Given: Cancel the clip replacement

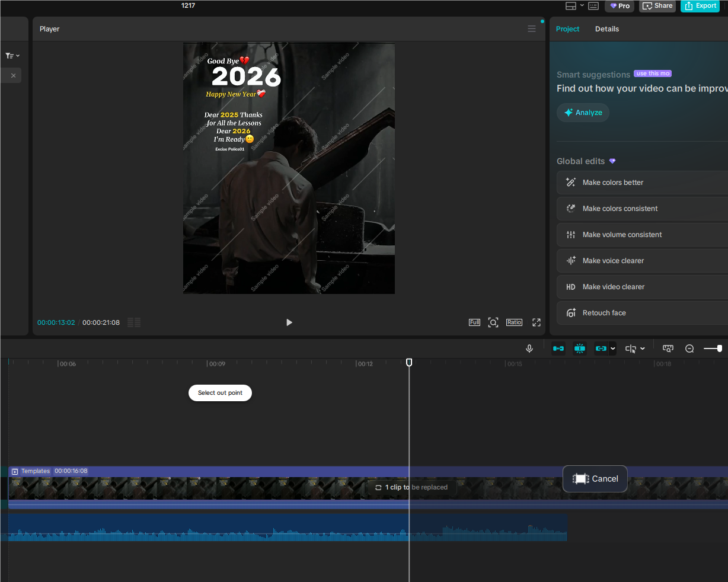Looking at the screenshot, I should (x=595, y=479).
